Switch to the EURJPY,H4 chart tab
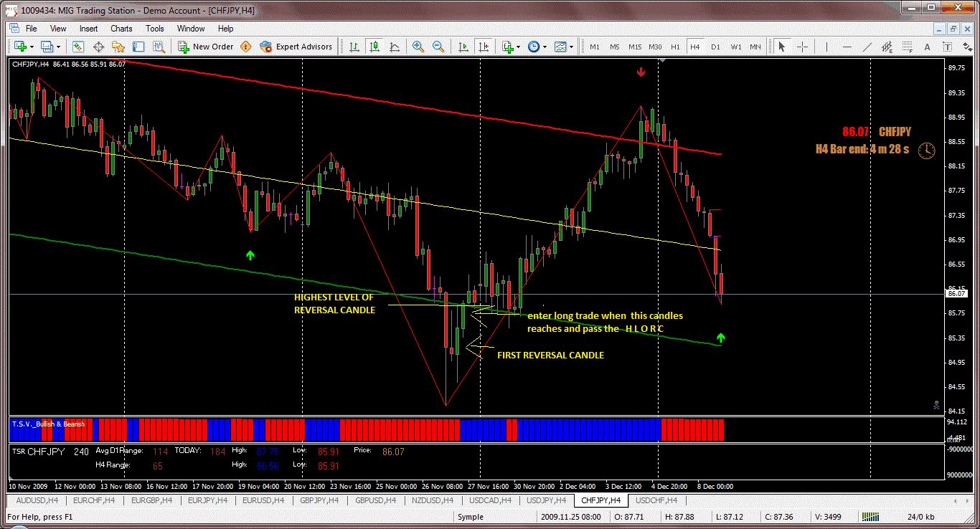Viewport: 980px width, 529px height. pyautogui.click(x=207, y=500)
